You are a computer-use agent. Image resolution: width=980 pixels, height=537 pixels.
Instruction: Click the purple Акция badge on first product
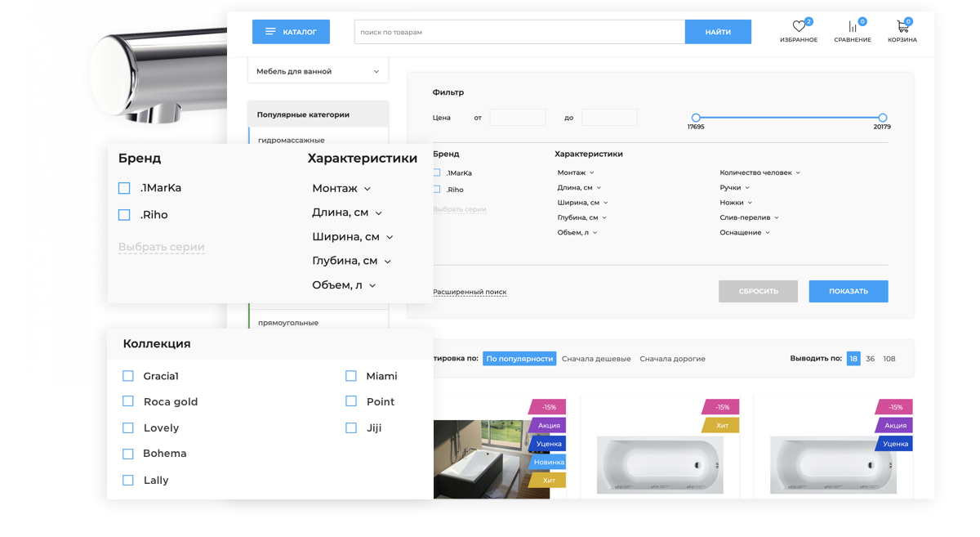tap(548, 425)
